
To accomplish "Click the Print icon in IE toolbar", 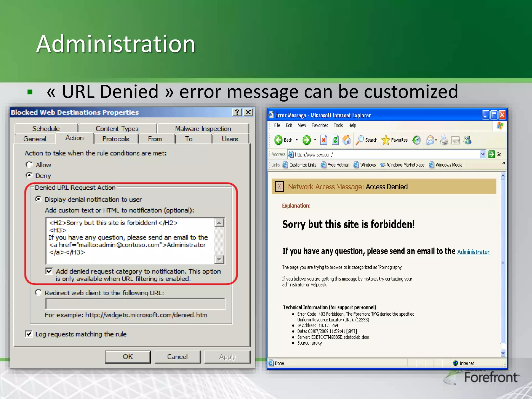I will [x=444, y=140].
